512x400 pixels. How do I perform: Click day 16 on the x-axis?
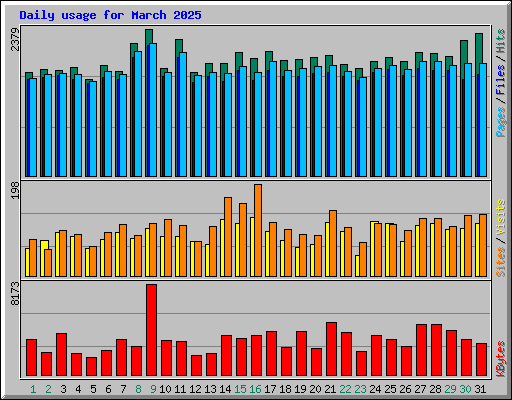click(x=255, y=389)
